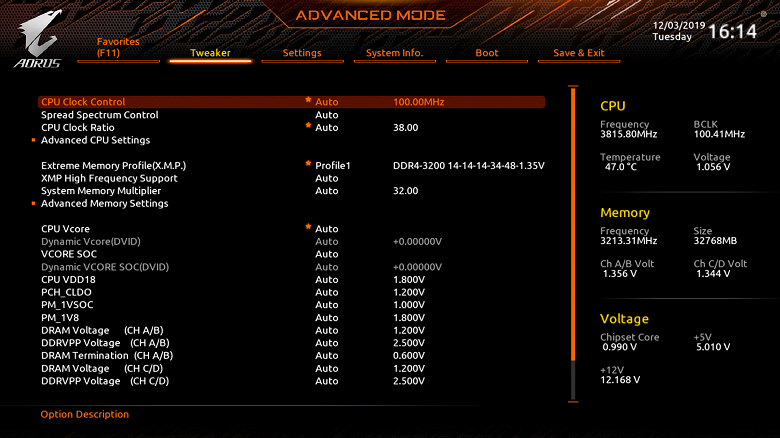The height and width of the screenshot is (438, 780).
Task: Click the AORUS eagle logo
Action: click(38, 39)
